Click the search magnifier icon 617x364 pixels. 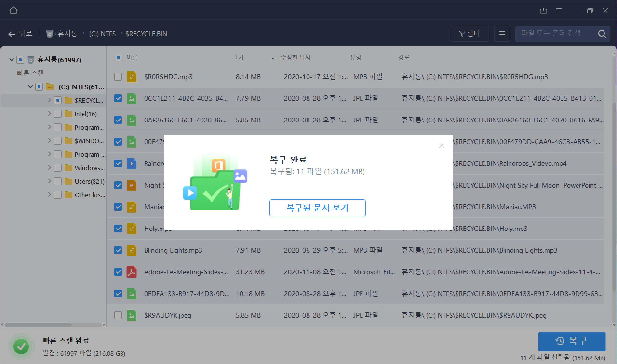point(602,34)
